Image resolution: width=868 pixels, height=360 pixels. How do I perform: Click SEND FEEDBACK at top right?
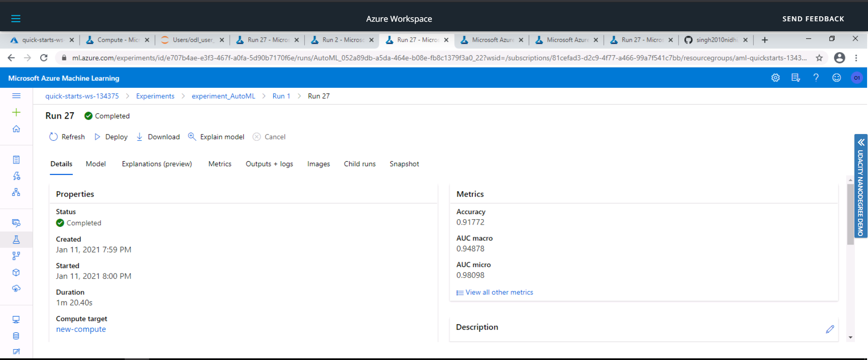click(x=813, y=19)
